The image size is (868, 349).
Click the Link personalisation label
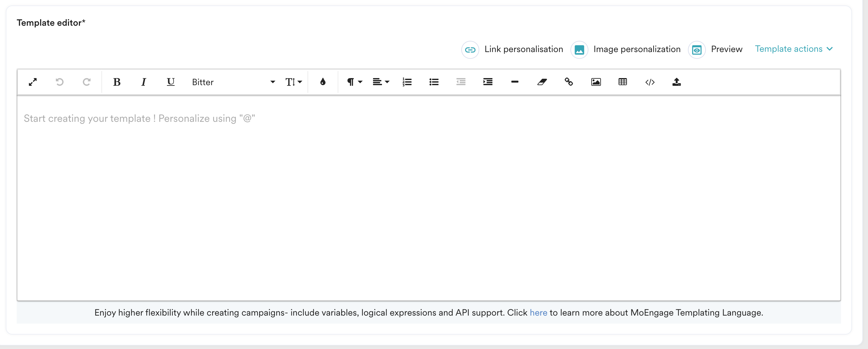click(524, 49)
